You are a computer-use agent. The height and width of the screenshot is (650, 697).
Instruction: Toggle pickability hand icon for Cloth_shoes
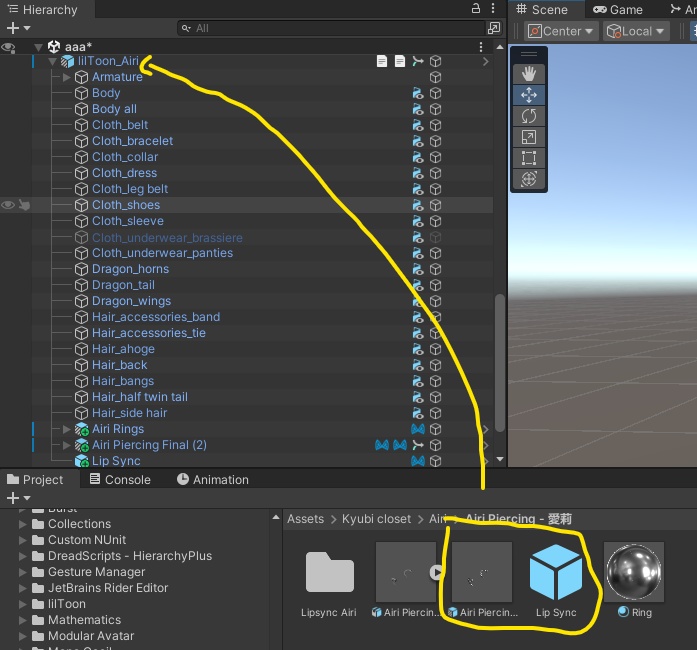tap(24, 205)
